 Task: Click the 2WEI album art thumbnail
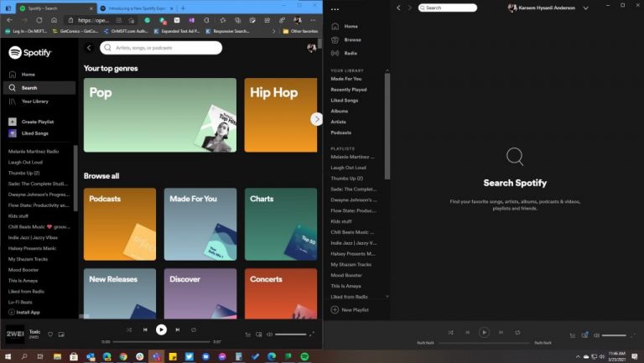(x=15, y=334)
